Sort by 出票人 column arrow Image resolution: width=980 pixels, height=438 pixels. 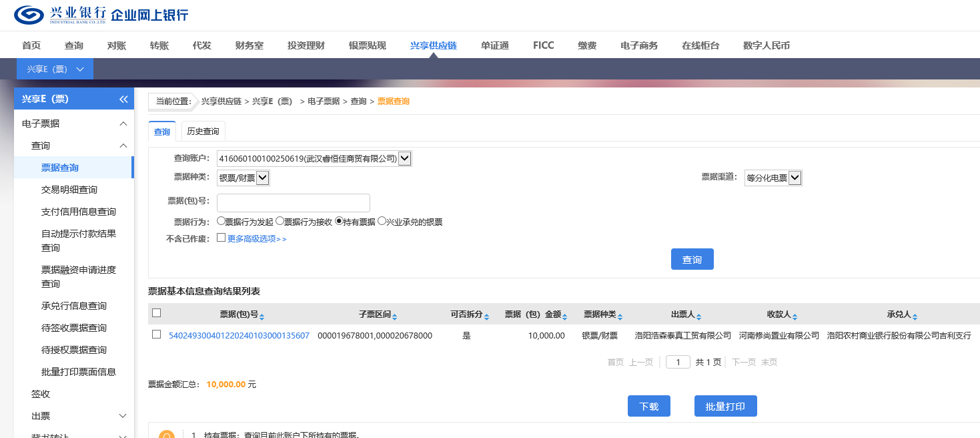(x=698, y=316)
